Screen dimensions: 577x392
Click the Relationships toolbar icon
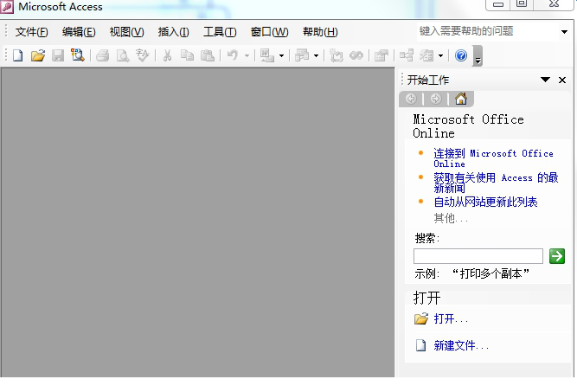point(407,55)
